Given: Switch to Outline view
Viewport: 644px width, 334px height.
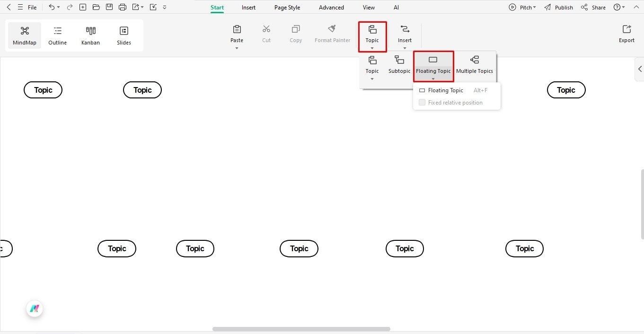Looking at the screenshot, I should [57, 35].
